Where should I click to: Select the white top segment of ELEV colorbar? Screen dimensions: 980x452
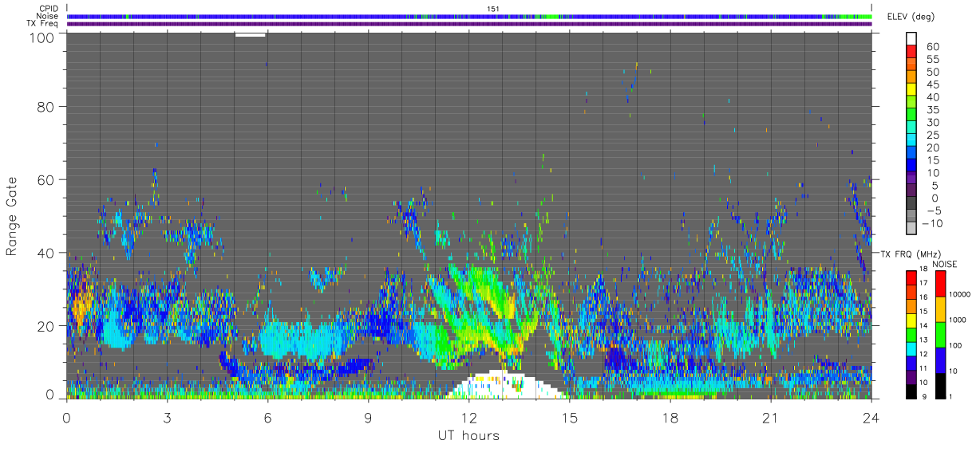911,39
